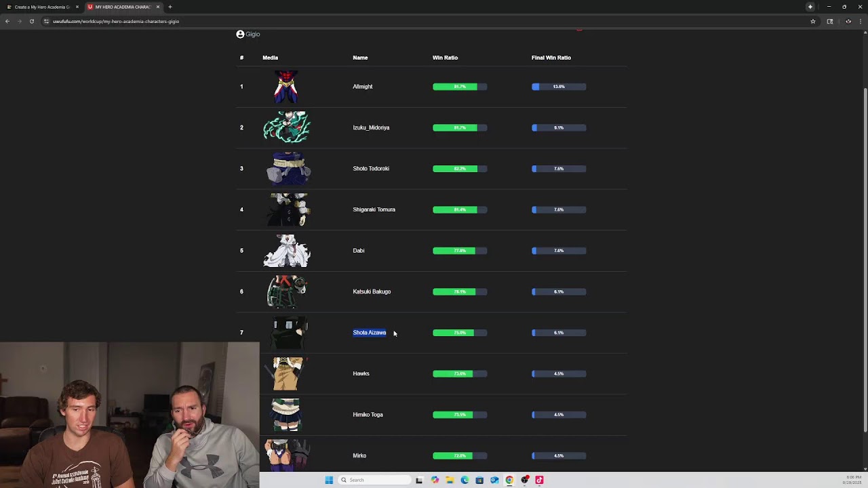Launch Copilot from the taskbar

435,480
